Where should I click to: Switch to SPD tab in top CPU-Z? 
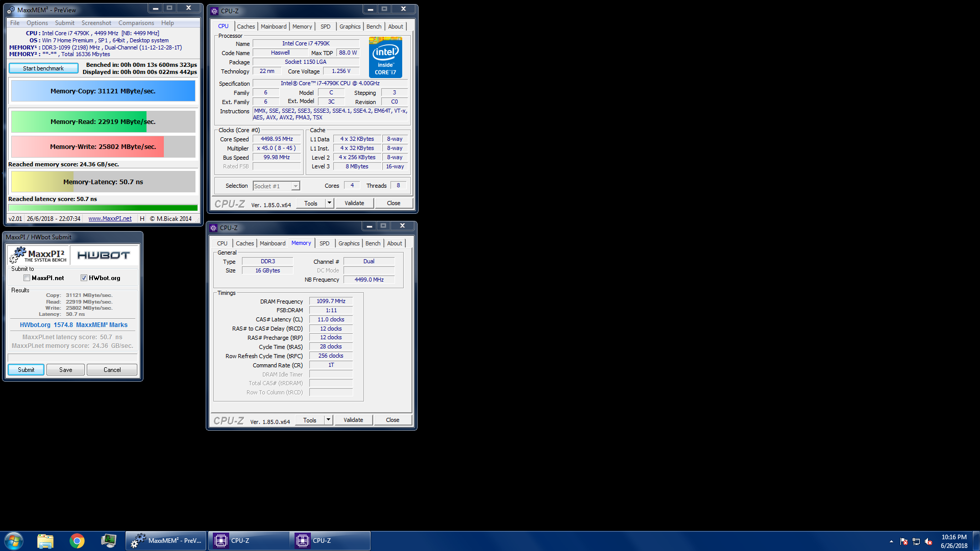[326, 27]
